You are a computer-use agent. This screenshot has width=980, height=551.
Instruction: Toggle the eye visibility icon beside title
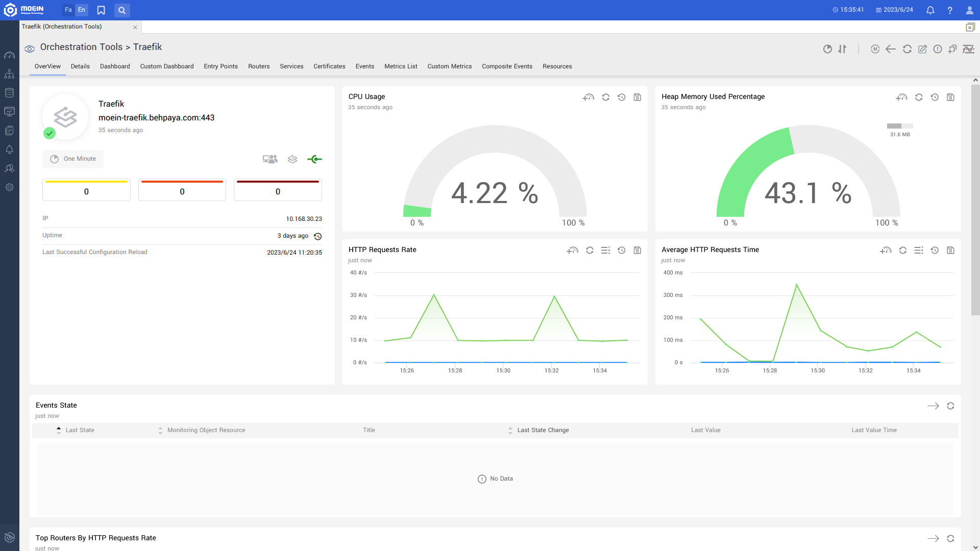click(x=30, y=49)
